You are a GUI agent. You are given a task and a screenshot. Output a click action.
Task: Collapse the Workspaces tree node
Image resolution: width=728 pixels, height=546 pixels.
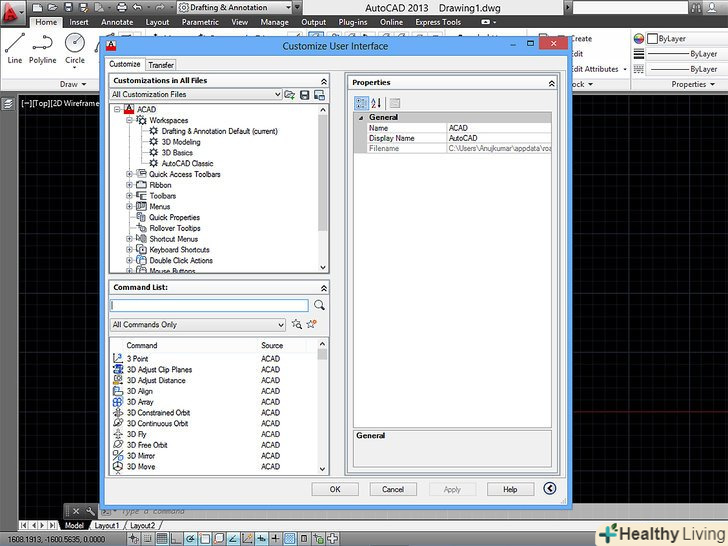tap(130, 120)
